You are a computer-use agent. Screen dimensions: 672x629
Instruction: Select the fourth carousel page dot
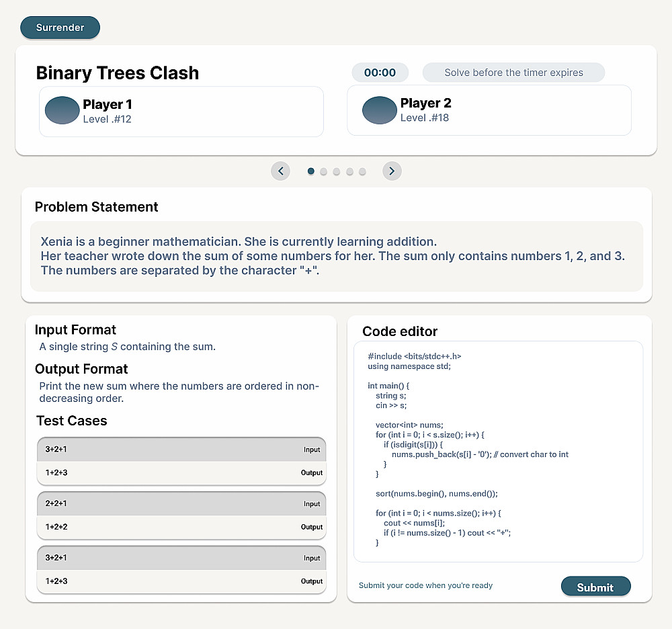pos(349,171)
